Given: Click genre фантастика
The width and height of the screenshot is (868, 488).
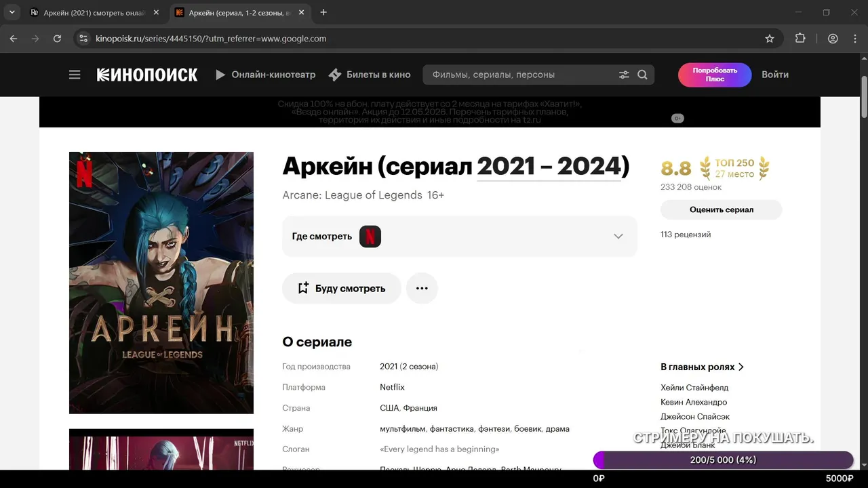Looking at the screenshot, I should pyautogui.click(x=452, y=429).
